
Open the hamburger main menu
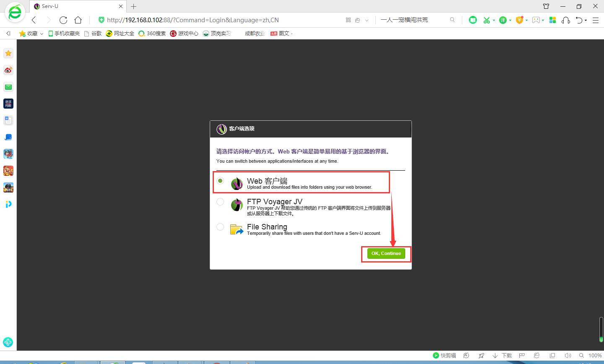click(596, 20)
